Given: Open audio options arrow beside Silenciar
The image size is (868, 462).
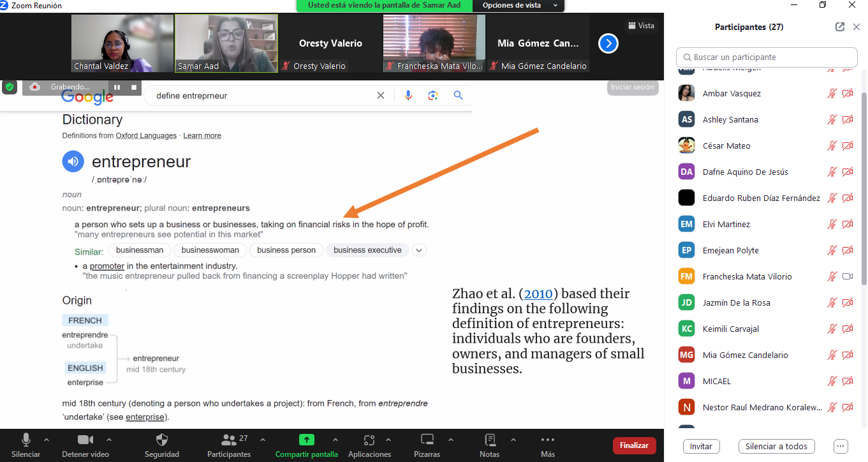Looking at the screenshot, I should coord(46,440).
